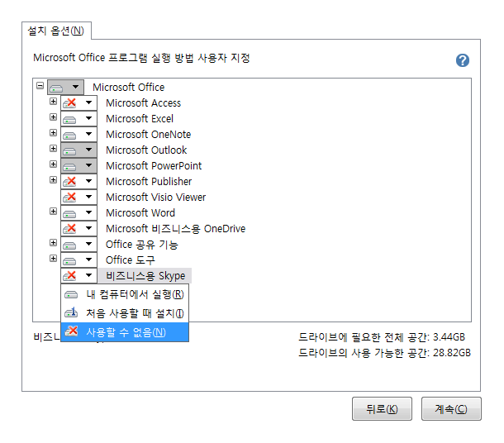Open install option dropdown for Microsoft Word

coord(78,212)
